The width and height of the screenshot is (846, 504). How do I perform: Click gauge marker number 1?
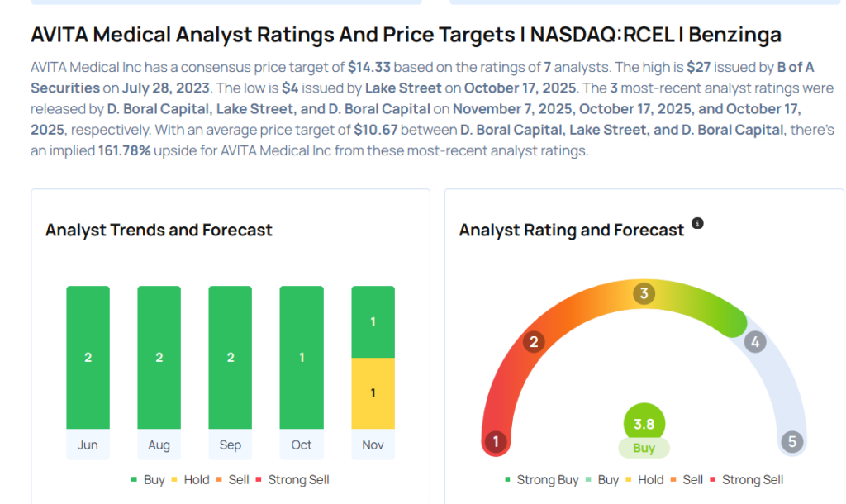click(x=496, y=441)
